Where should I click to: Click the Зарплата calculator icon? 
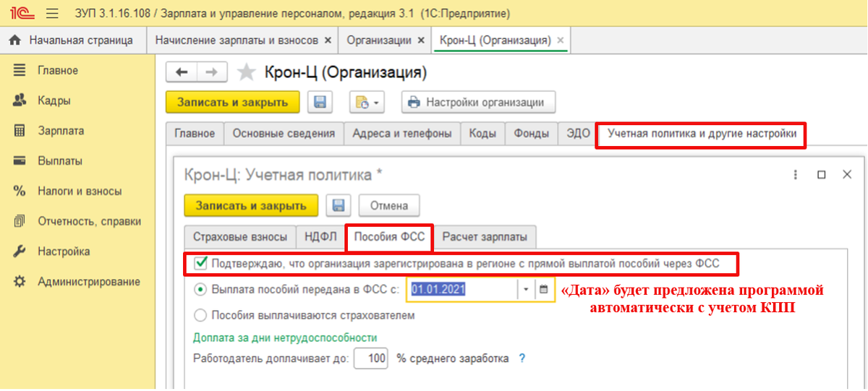pos(20,131)
